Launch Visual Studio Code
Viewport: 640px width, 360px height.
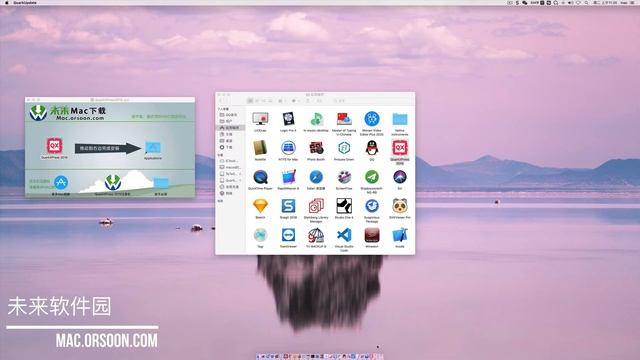point(344,235)
